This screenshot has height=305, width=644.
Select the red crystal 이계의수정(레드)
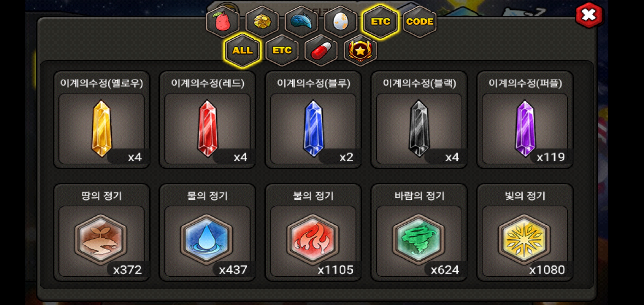pos(208,120)
